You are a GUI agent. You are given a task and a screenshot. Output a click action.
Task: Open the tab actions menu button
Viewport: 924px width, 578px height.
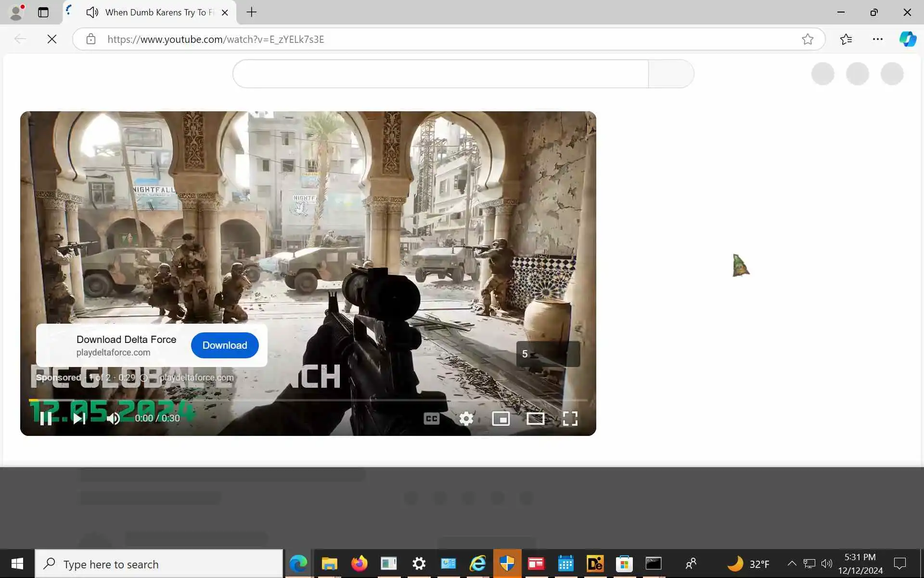click(43, 13)
